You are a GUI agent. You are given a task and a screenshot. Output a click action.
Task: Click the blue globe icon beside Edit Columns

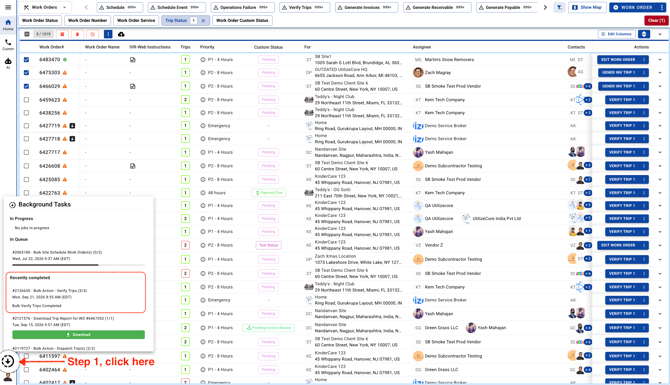[x=644, y=34]
